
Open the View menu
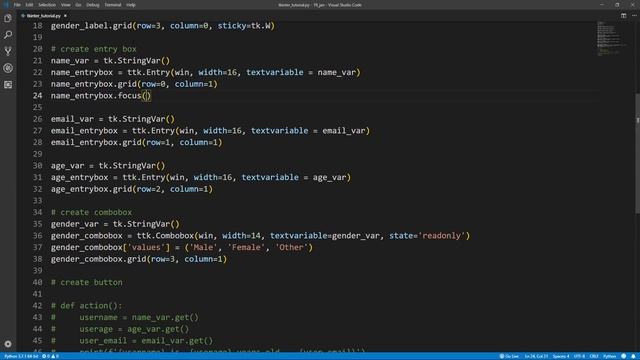(x=66, y=5)
